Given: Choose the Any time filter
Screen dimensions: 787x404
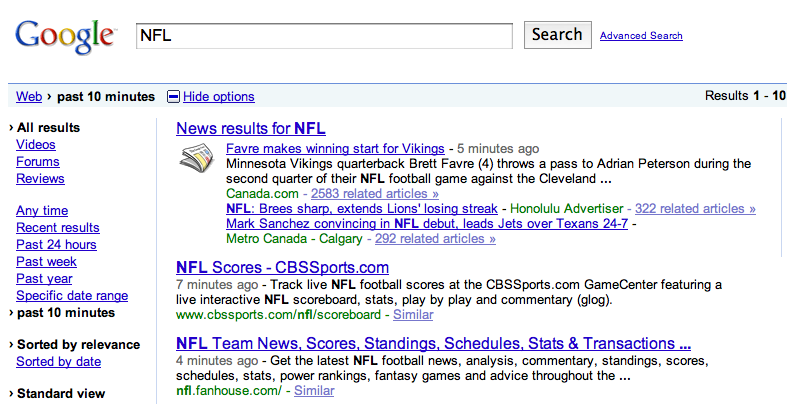Looking at the screenshot, I should point(42,211).
